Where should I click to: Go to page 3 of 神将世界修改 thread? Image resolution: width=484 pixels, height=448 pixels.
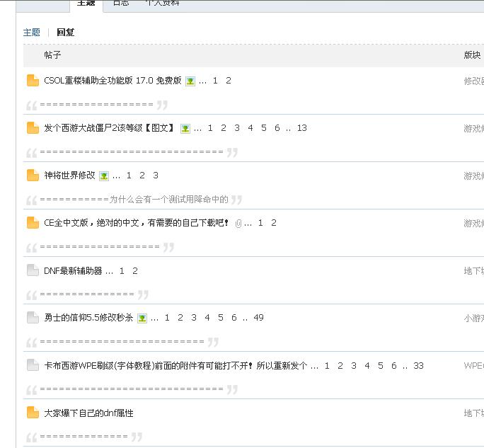pyautogui.click(x=156, y=176)
